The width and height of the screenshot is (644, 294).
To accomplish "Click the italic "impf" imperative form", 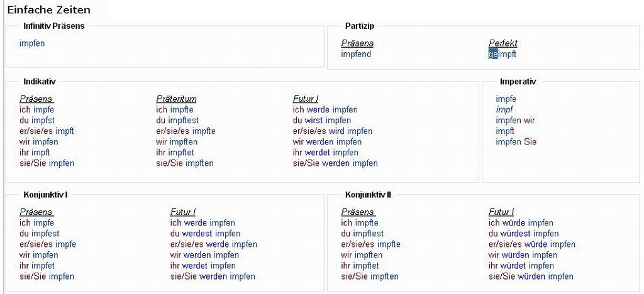I will tap(504, 109).
